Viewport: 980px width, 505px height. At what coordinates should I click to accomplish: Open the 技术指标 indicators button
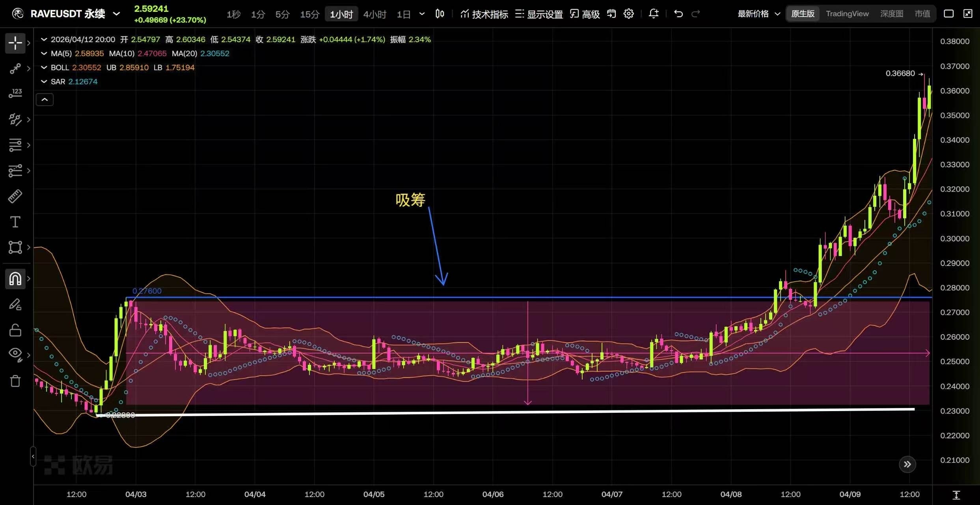(484, 14)
